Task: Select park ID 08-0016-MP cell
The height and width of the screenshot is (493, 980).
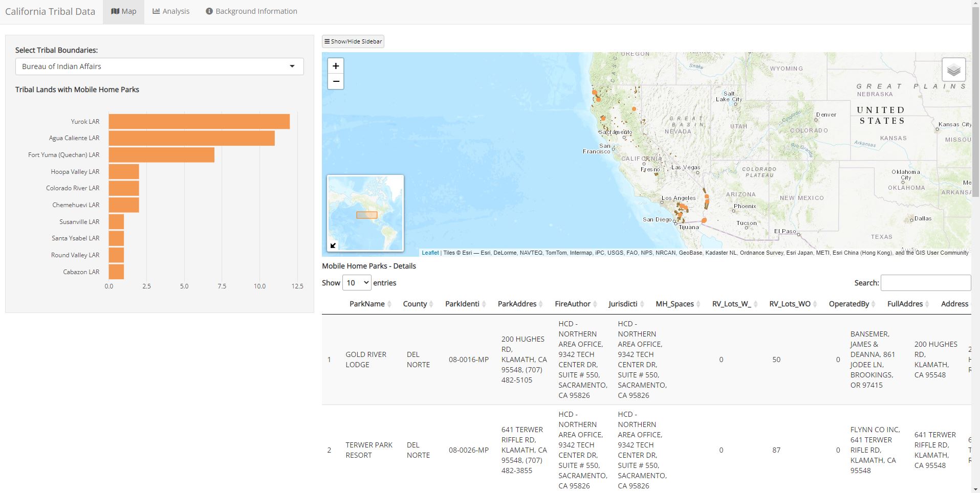Action: pyautogui.click(x=469, y=360)
